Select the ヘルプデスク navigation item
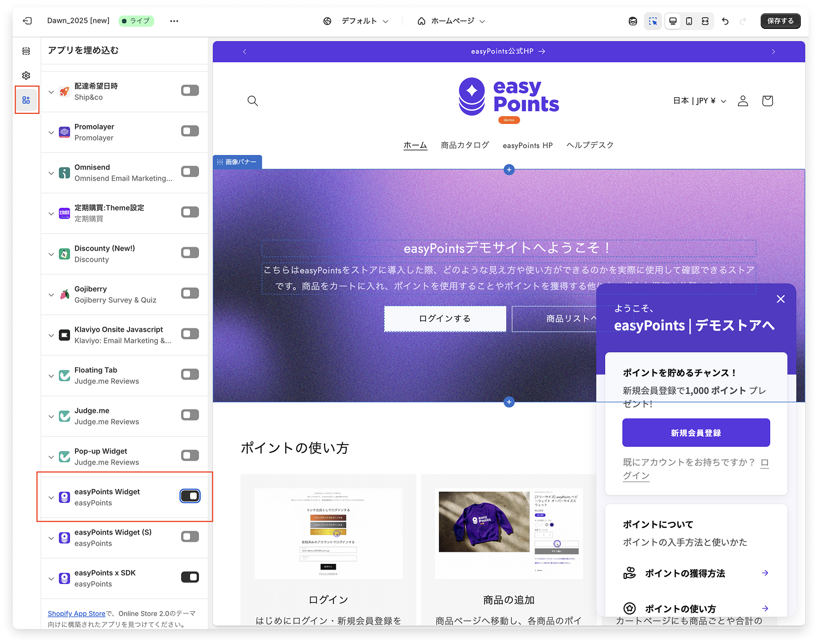818x644 pixels. point(590,145)
